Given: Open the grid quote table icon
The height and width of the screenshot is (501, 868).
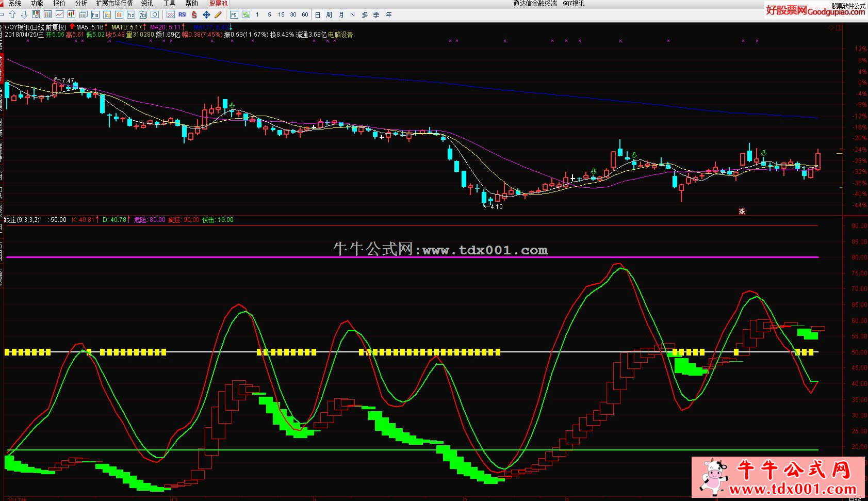Looking at the screenshot, I should pyautogui.click(x=48, y=14).
